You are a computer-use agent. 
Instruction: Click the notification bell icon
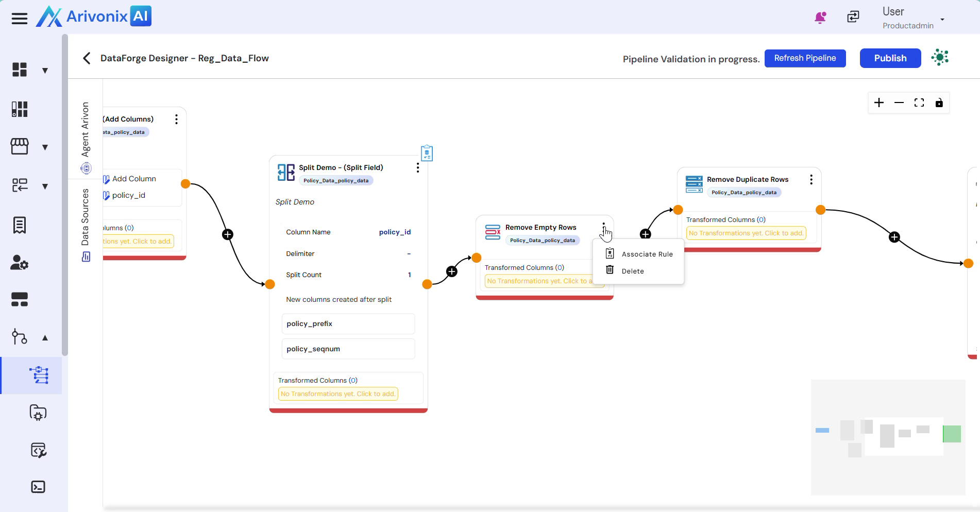[x=820, y=18]
